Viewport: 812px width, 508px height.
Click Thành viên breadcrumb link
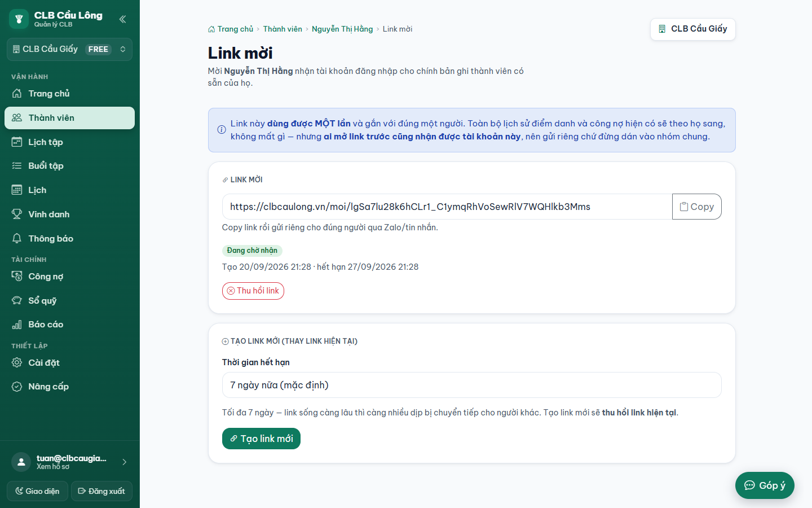tap(283, 29)
